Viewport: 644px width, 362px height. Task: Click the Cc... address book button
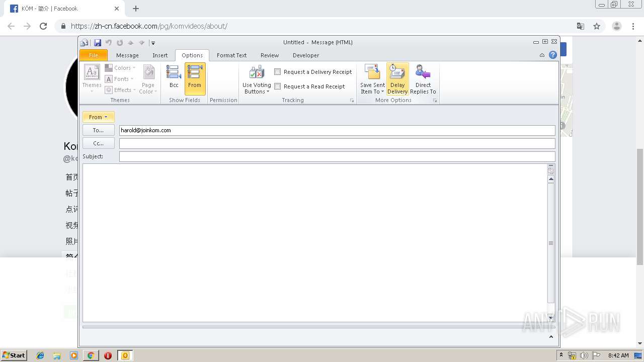click(x=99, y=143)
